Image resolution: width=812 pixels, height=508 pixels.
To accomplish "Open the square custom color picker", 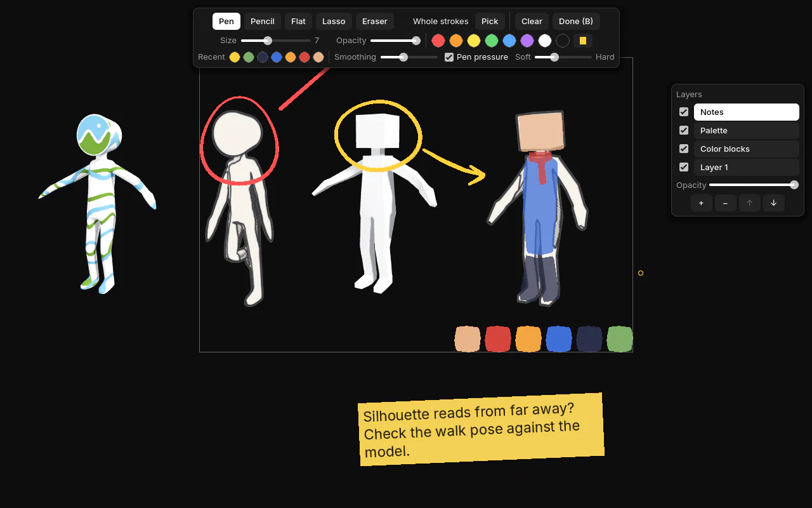I will coord(583,41).
